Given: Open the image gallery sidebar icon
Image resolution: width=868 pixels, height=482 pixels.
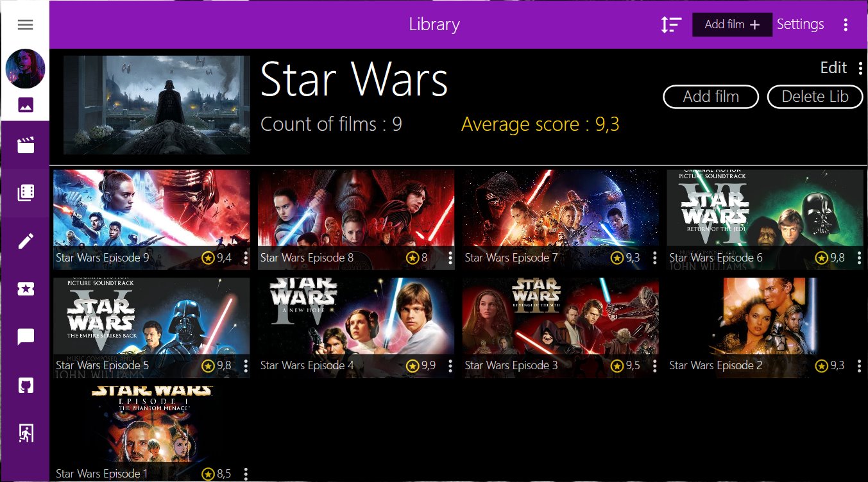Looking at the screenshot, I should coord(25,105).
